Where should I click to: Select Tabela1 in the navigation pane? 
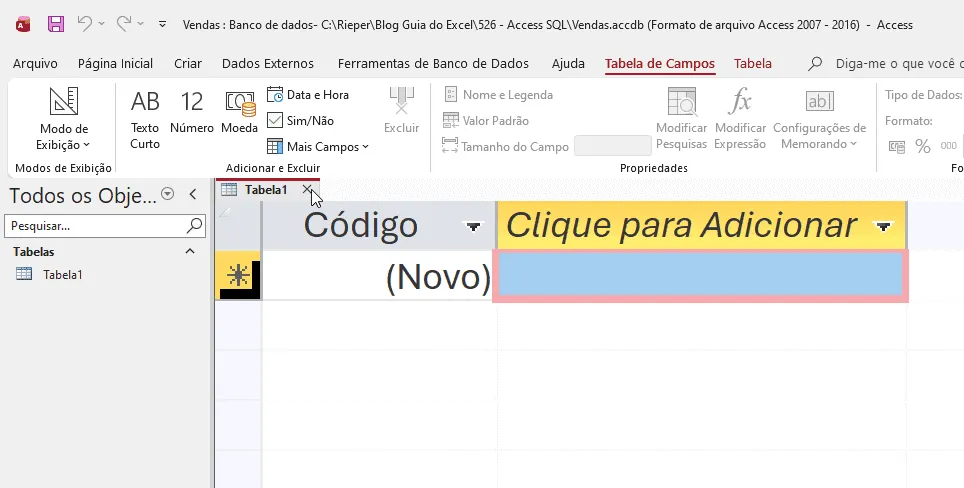[62, 274]
